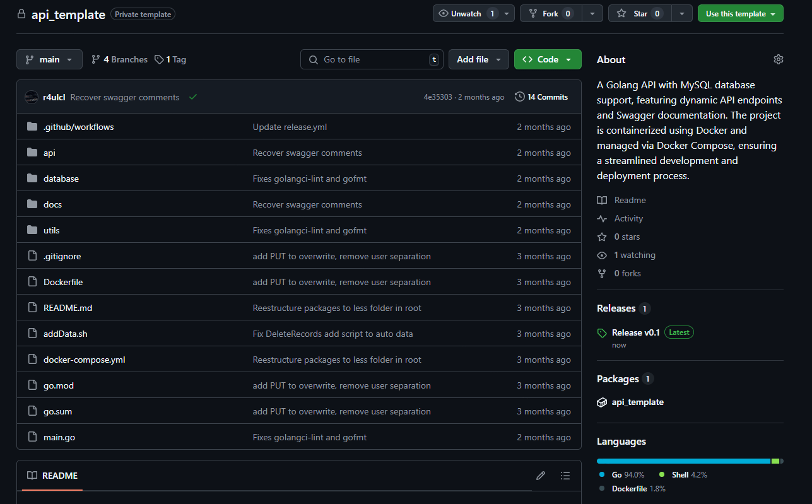Open the 4 Branches view
The image size is (812, 504).
[x=119, y=59]
